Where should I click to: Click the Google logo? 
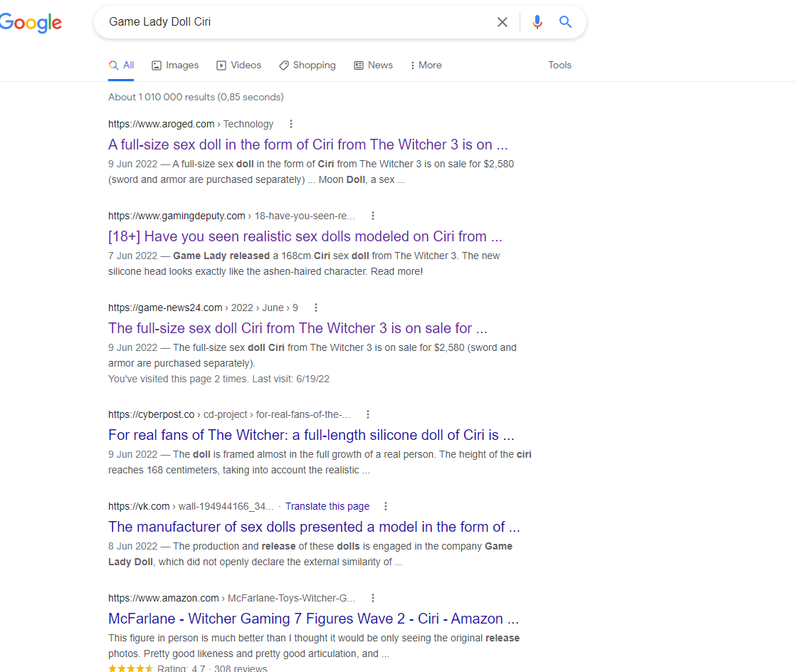(x=31, y=22)
